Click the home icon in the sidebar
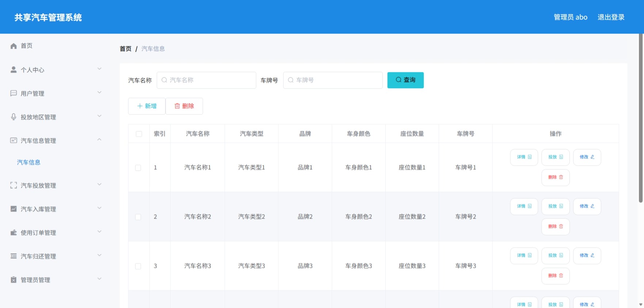Screen dimensions: 644x308 pyautogui.click(x=14, y=46)
